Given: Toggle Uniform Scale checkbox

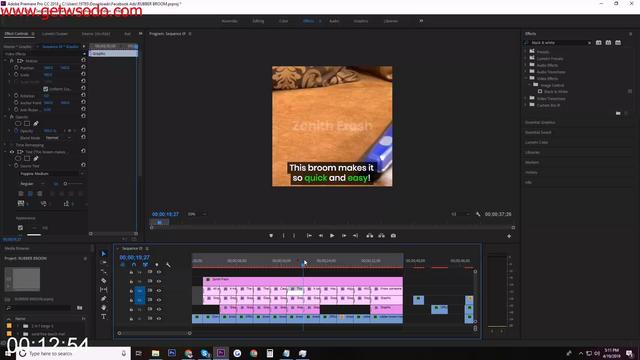Looking at the screenshot, I should [46, 89].
